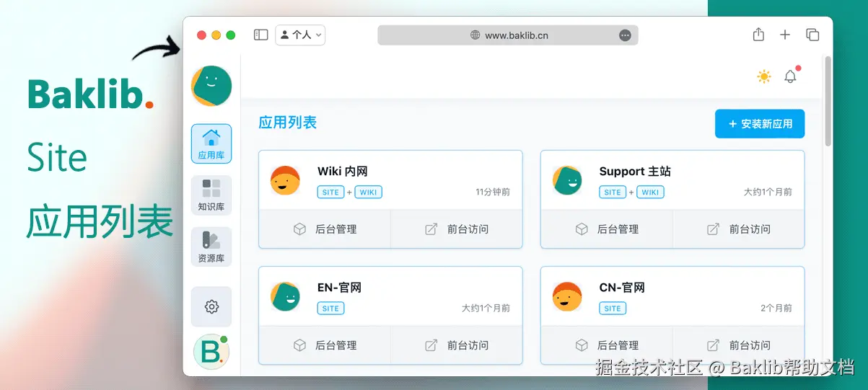Screen dimensions: 868x390
Task: Open the Support 主站 title
Action: [x=635, y=172]
